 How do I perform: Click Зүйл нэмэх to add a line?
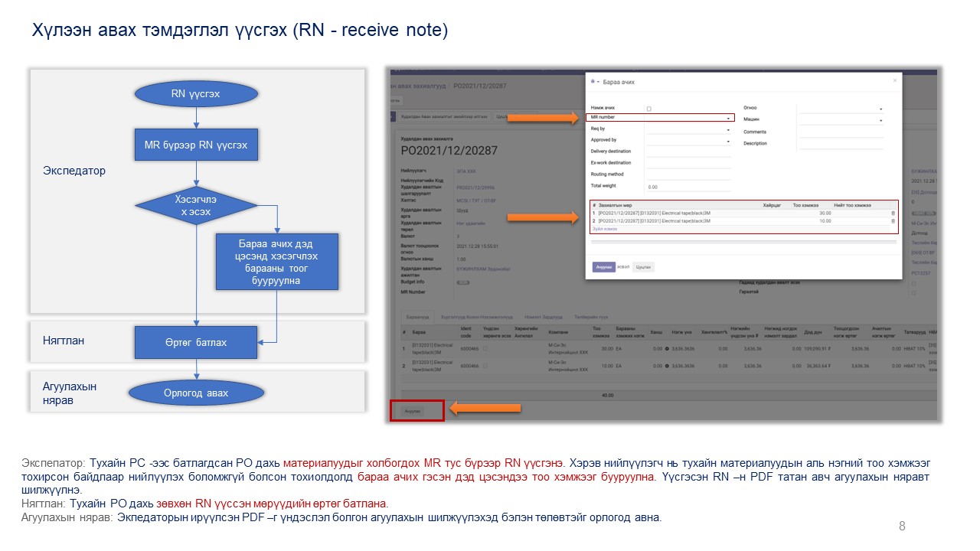click(x=604, y=229)
